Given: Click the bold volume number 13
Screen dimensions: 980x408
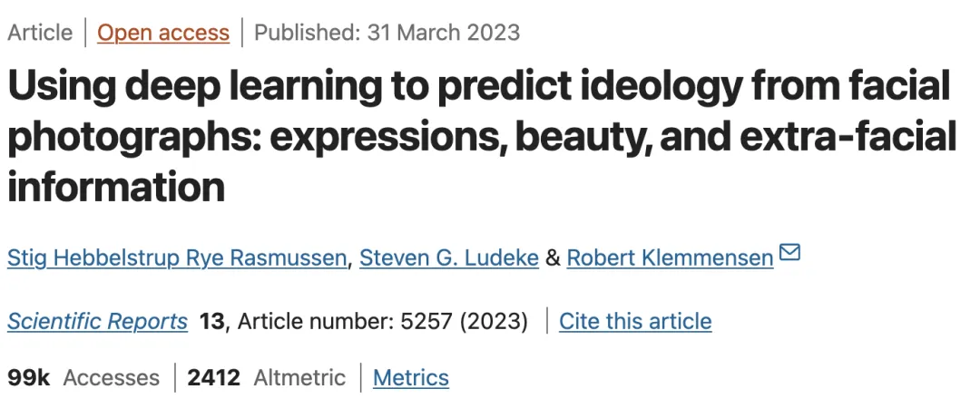Looking at the screenshot, I should click(x=211, y=321).
